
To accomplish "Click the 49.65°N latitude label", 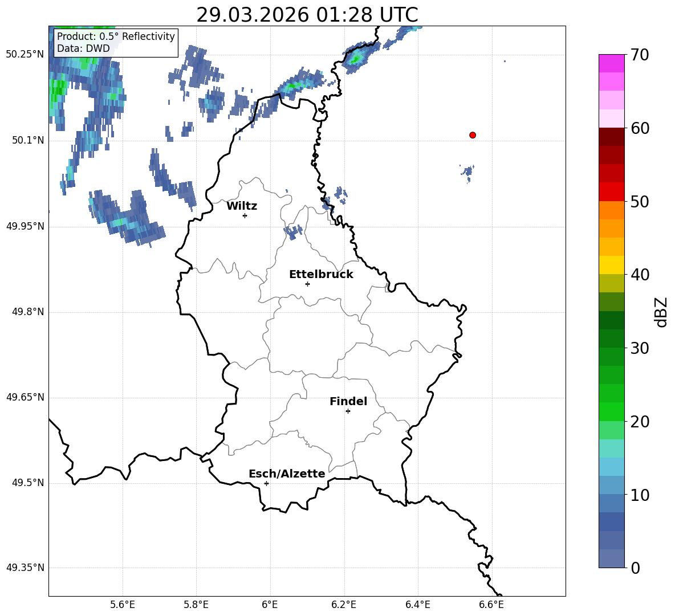I will pos(25,398).
